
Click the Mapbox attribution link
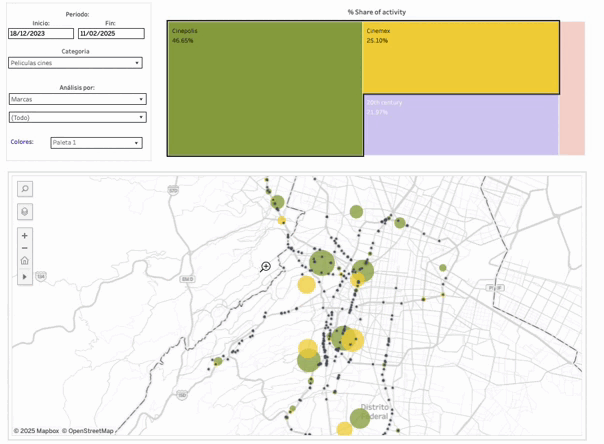(36, 431)
